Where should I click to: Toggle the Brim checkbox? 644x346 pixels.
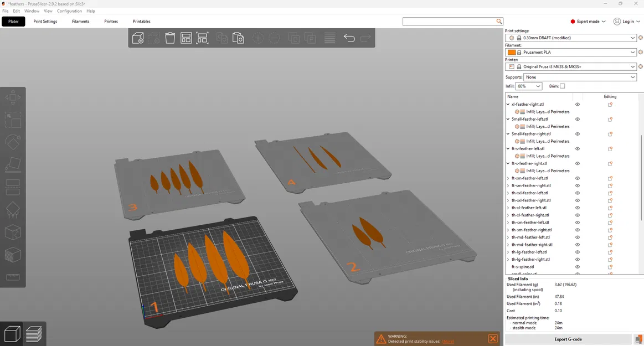[x=562, y=86]
